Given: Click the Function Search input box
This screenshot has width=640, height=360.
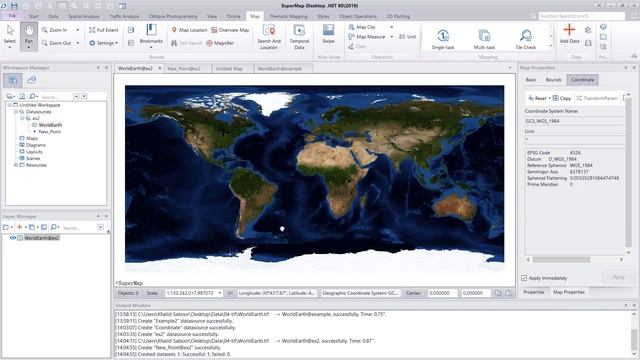Looking at the screenshot, I should coord(581,16).
